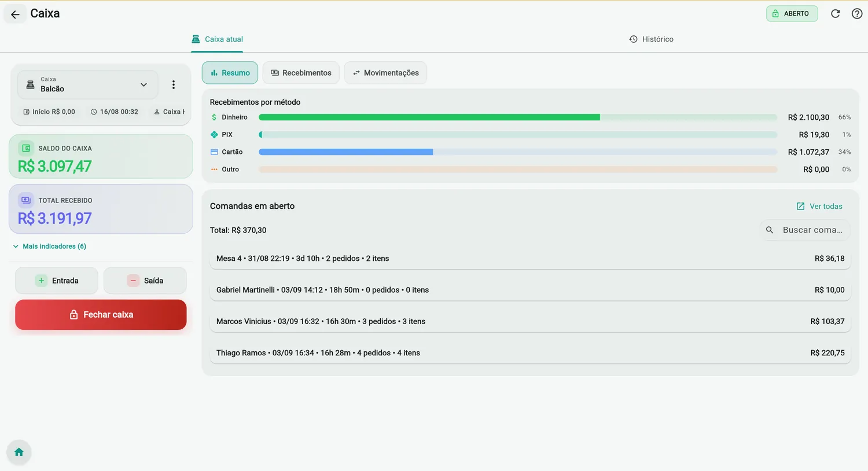The width and height of the screenshot is (868, 471).
Task: Open the Recebimentos section
Action: pos(301,73)
